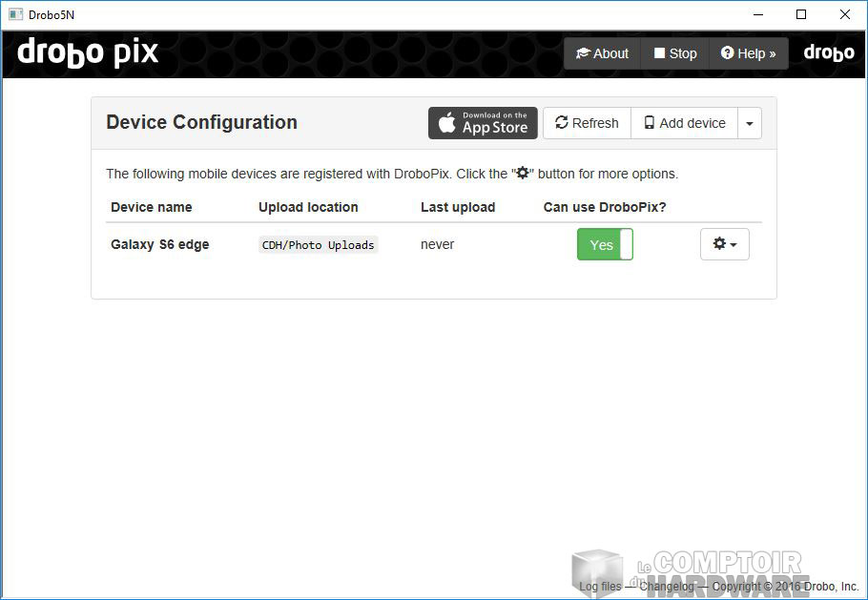Click the drobo pix logo
This screenshot has width=868, height=600.
pyautogui.click(x=88, y=53)
